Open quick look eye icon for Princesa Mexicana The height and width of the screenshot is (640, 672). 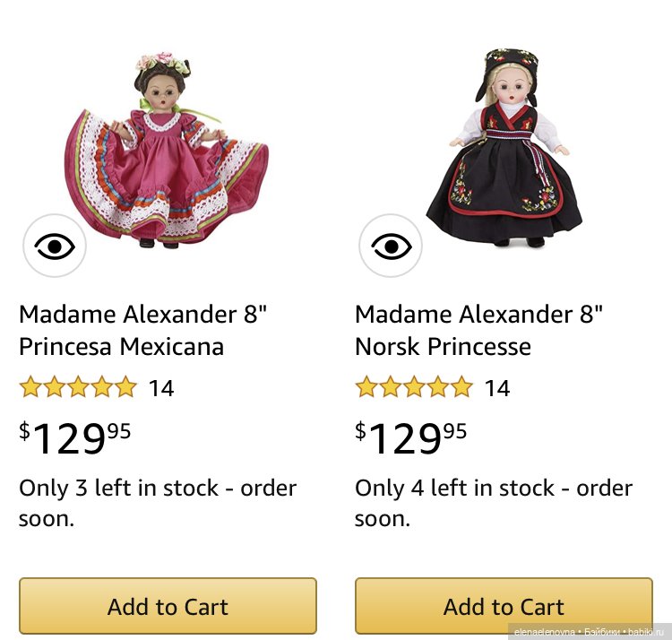pos(55,246)
